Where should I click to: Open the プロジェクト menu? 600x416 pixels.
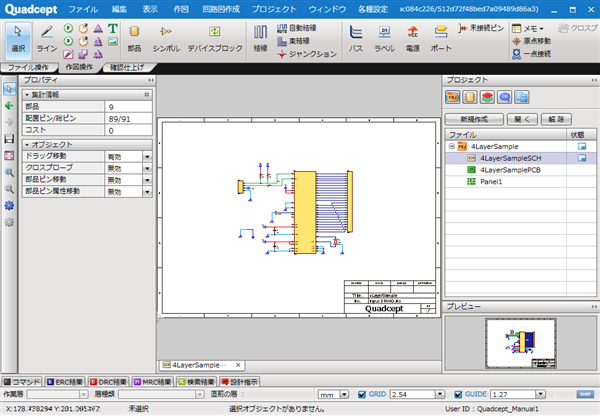pyautogui.click(x=274, y=9)
